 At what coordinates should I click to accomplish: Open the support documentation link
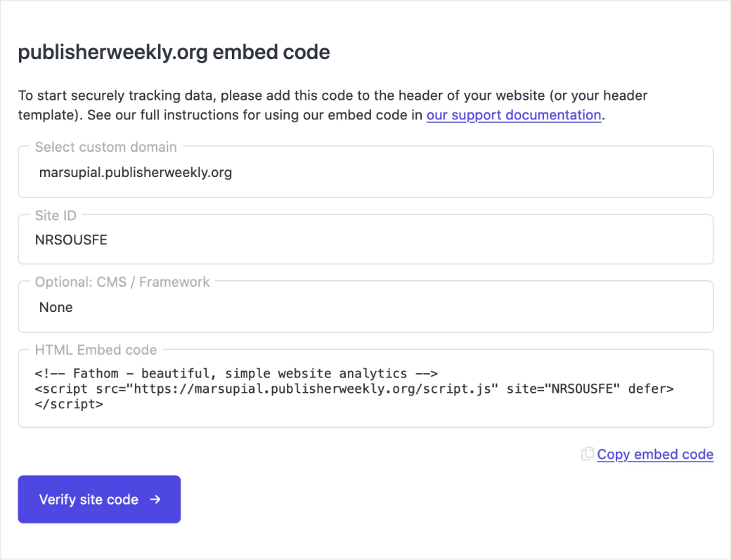(513, 115)
